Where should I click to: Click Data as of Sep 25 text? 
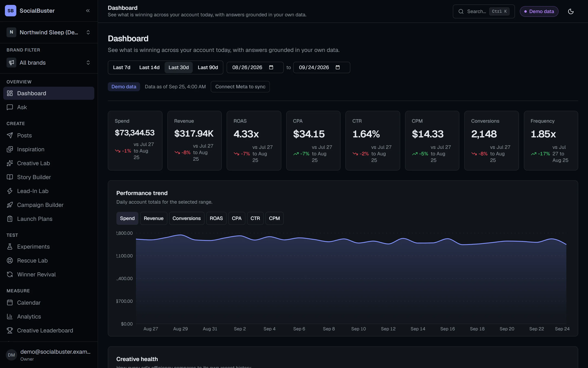(x=175, y=87)
